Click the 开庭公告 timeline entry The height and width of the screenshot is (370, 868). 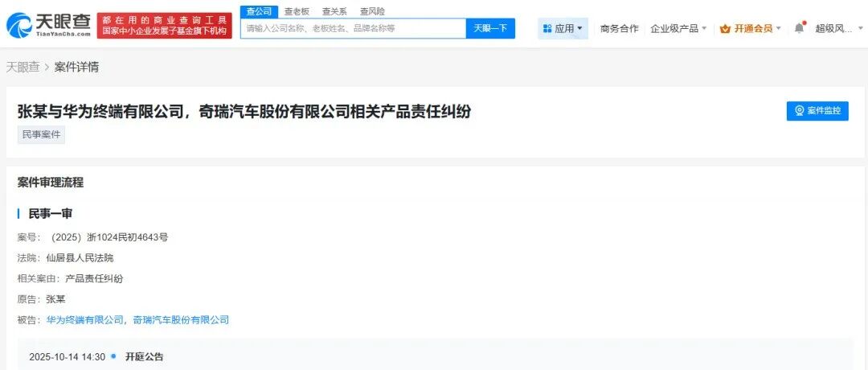[144, 356]
